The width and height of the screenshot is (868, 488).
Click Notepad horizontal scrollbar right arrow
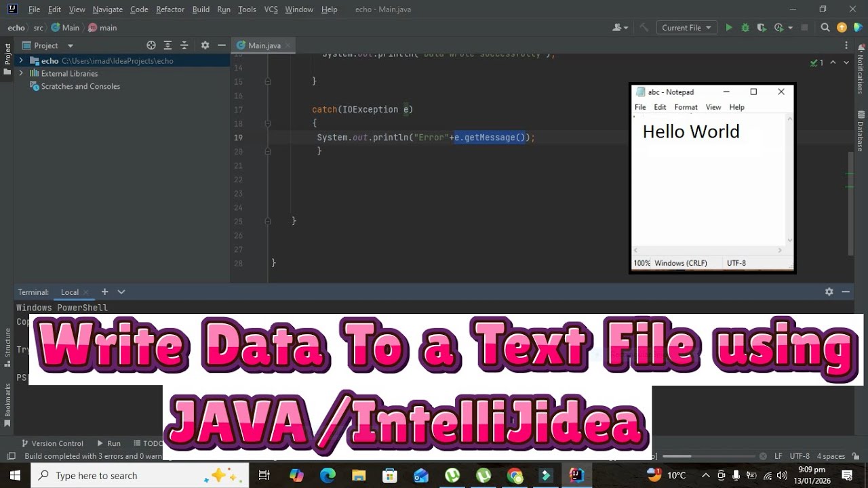click(x=779, y=250)
